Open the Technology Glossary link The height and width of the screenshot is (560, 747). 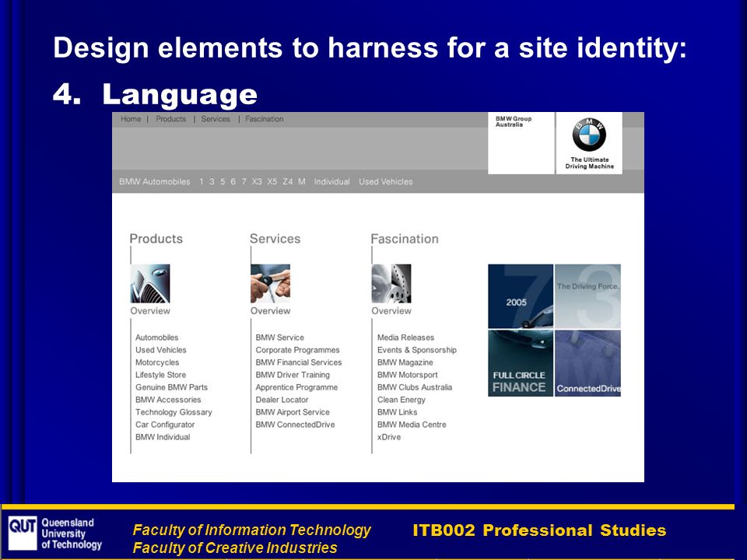174,412
